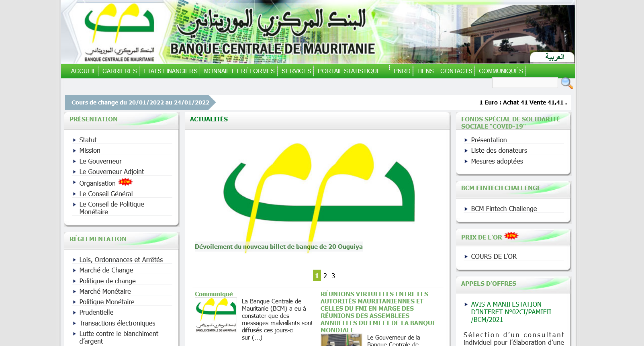Open the Communiqué thumbnail logo image
The width and height of the screenshot is (644, 346).
[216, 315]
